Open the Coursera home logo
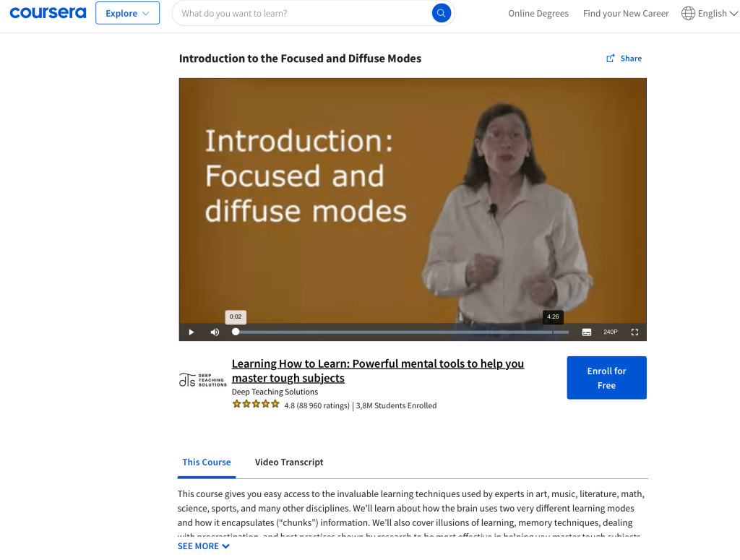This screenshot has height=560, width=740. 48,13
